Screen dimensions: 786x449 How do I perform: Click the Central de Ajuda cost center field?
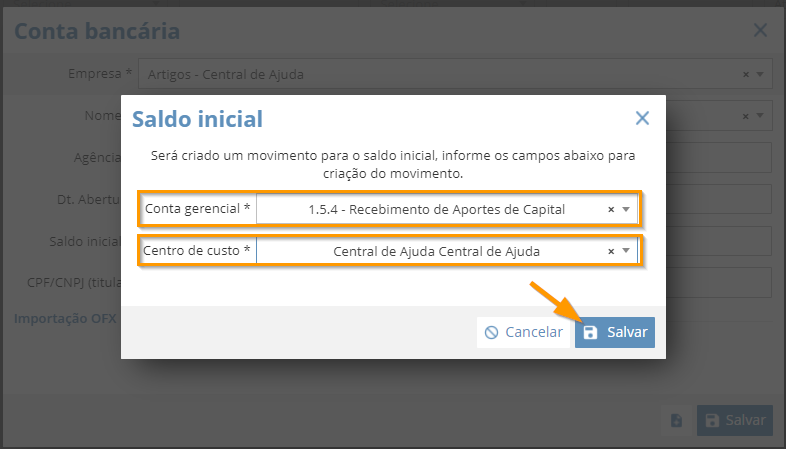[x=437, y=251]
